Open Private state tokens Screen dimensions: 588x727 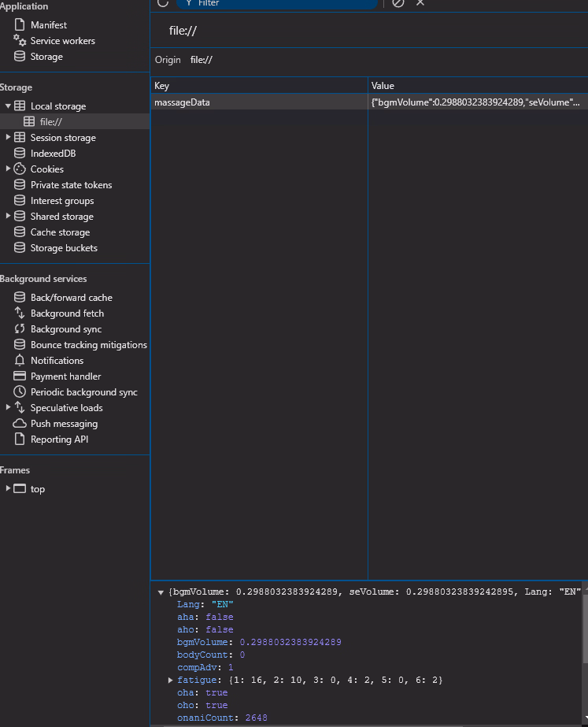[71, 185]
